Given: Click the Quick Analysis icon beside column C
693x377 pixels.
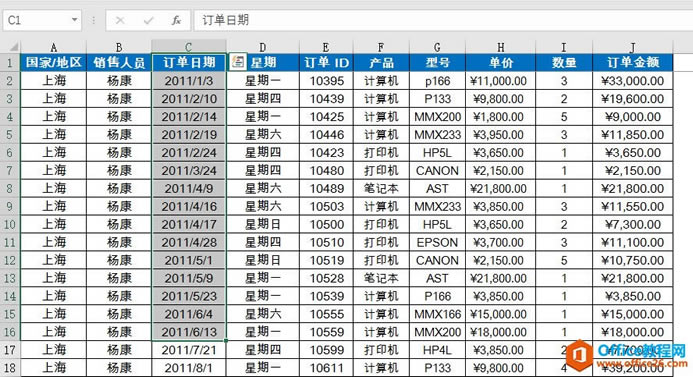Looking at the screenshot, I should [x=238, y=62].
